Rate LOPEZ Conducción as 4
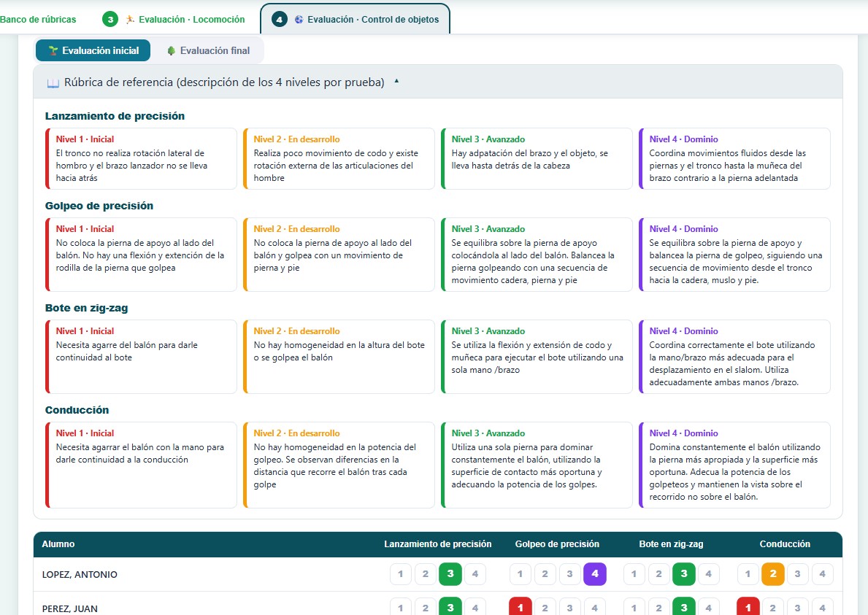Screen dimensions: 868x615 pos(823,574)
